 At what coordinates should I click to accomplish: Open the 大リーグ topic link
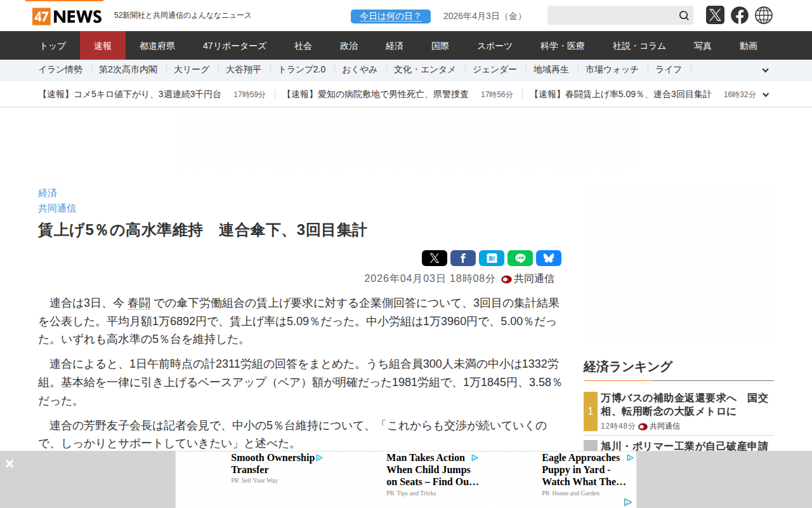[x=192, y=70]
